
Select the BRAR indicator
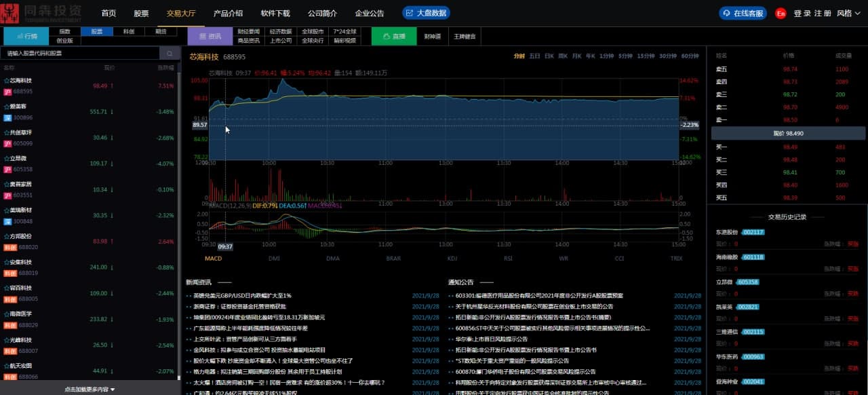pos(393,258)
